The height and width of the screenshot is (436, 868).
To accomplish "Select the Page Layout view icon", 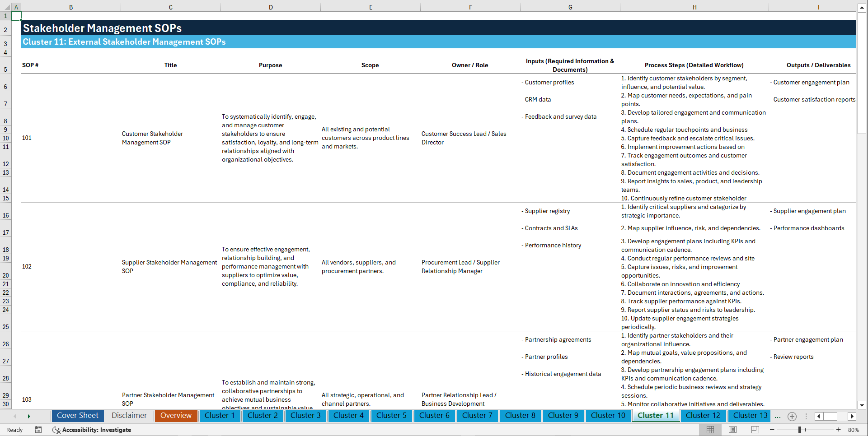I will coord(732,430).
